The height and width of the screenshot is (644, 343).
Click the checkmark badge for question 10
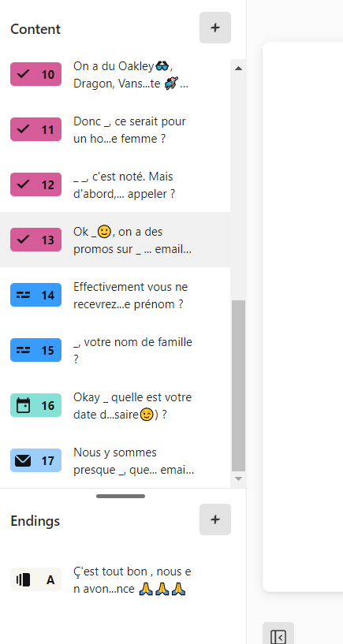click(35, 74)
